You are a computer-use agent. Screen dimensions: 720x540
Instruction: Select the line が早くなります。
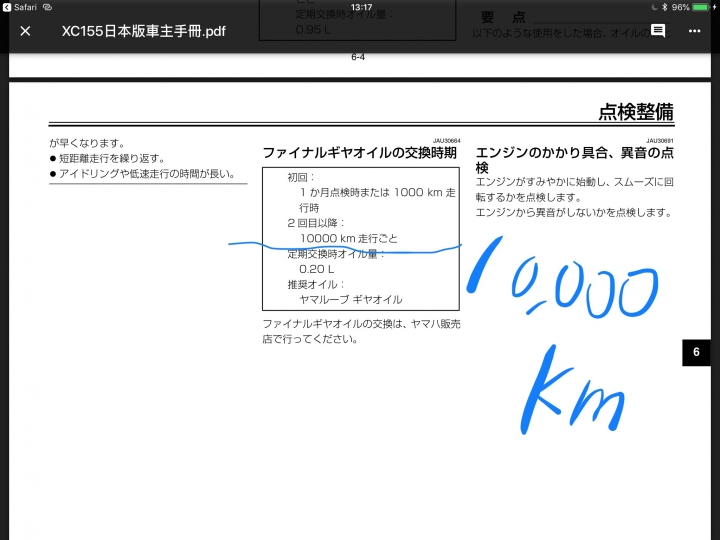pos(87,143)
